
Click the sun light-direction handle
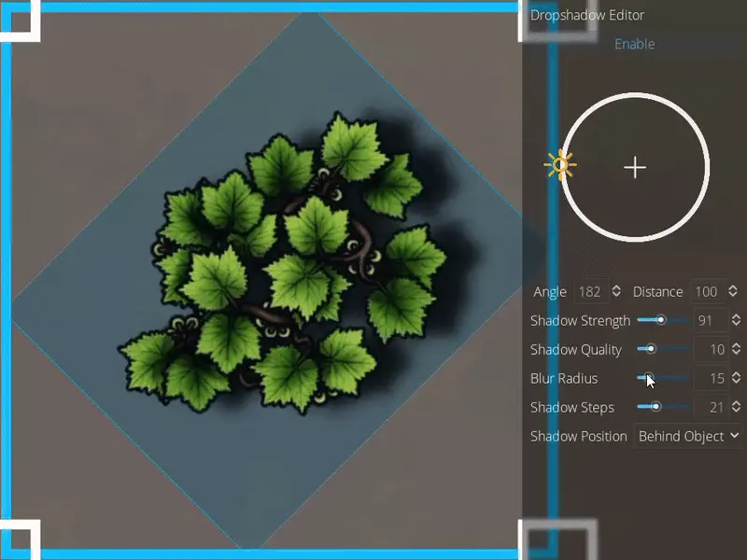point(559,165)
